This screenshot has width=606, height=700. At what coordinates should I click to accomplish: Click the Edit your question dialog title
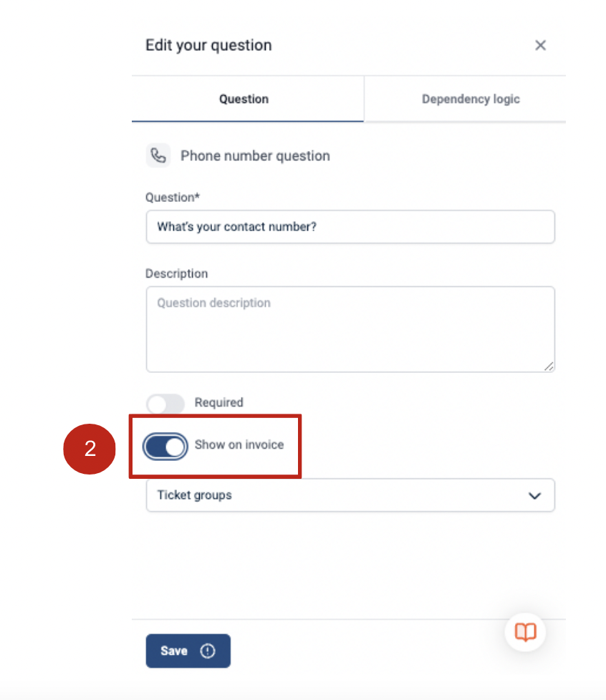pyautogui.click(x=208, y=44)
